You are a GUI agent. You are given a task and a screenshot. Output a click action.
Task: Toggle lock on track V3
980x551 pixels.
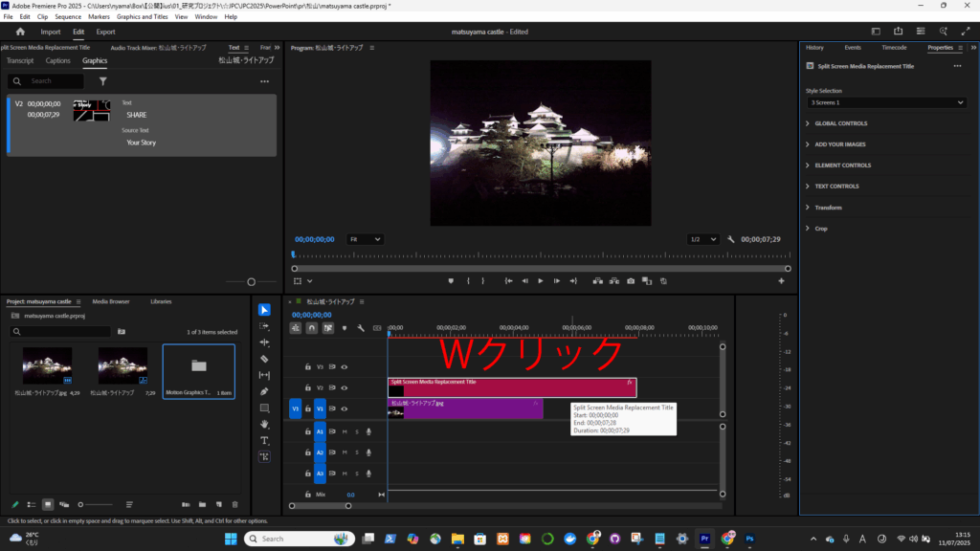coord(307,366)
